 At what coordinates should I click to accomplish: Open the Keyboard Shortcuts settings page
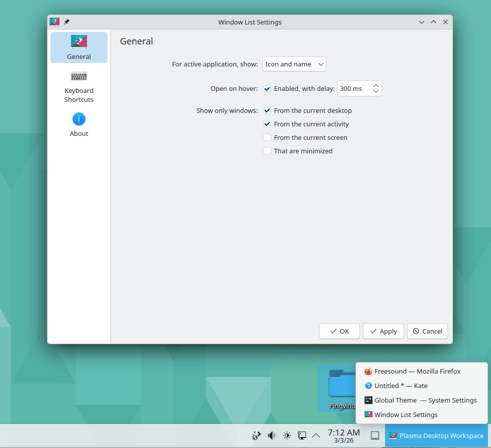(78, 86)
